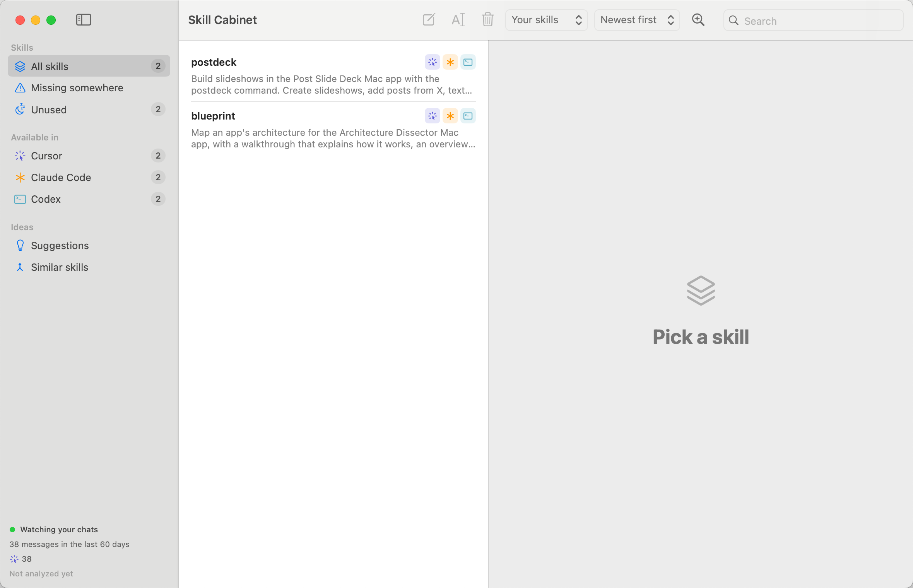
Task: Click the Not analyzed yet text
Action: (41, 574)
